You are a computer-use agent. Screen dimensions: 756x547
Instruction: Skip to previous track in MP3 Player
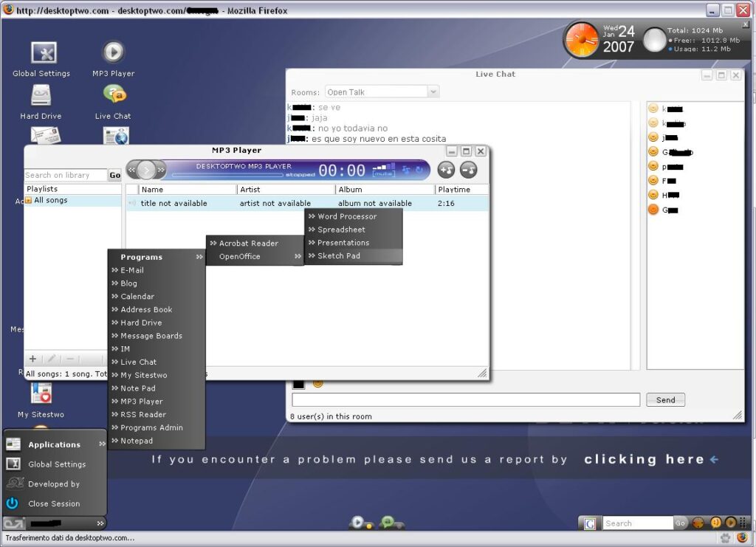(x=131, y=170)
